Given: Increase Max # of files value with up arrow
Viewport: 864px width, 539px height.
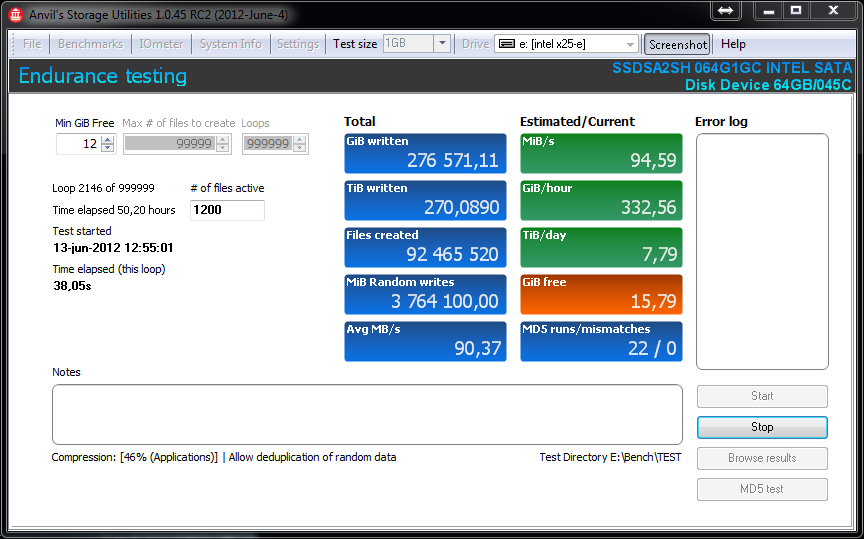Looking at the screenshot, I should 222,139.
